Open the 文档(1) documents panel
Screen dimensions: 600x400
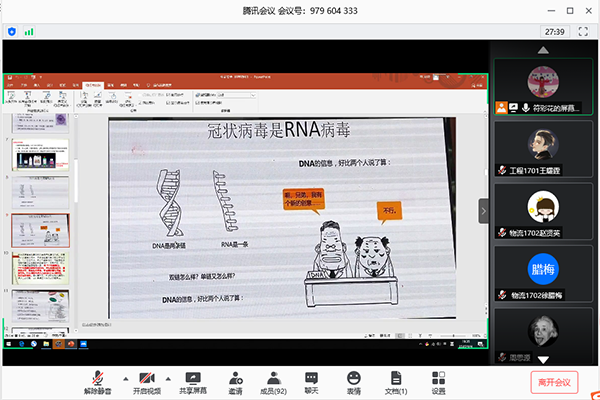[396, 381]
